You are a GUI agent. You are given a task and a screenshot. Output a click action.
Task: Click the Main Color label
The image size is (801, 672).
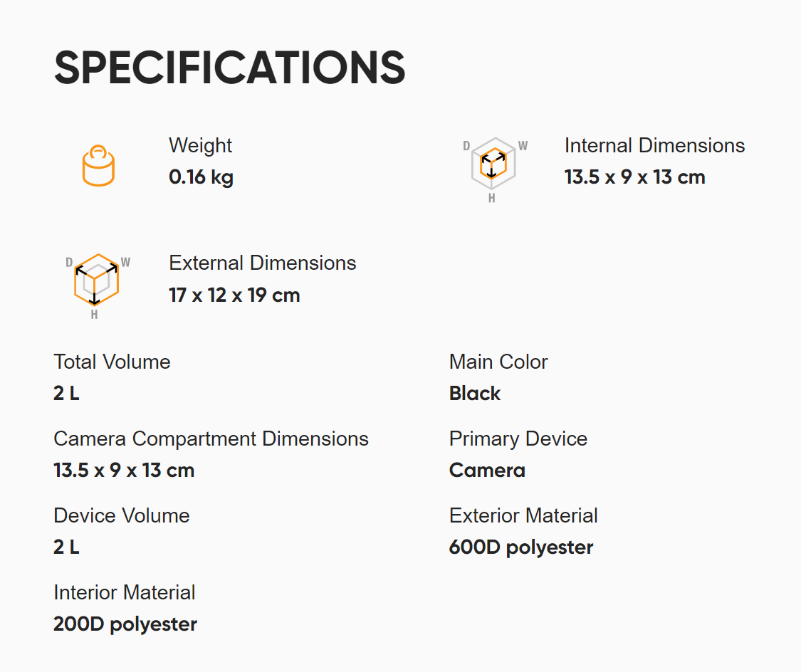498,362
